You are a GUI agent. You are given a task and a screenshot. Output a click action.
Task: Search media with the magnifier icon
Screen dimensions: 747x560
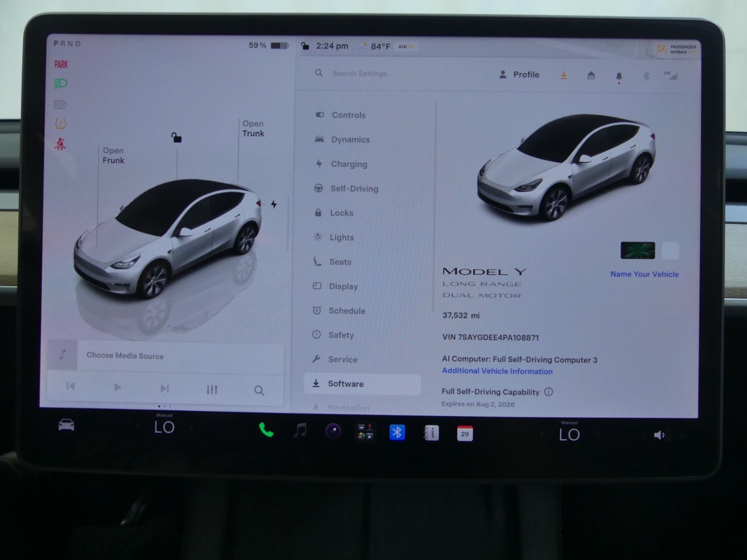(x=259, y=390)
